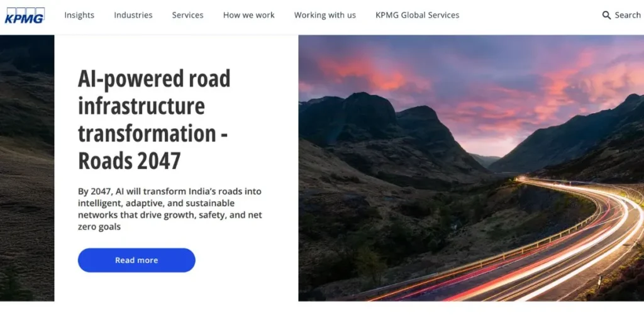
Task: Click the blue Read more button
Action: click(x=136, y=260)
